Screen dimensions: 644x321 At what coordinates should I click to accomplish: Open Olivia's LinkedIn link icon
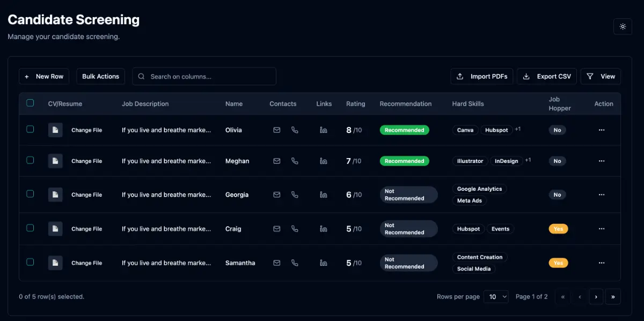(x=324, y=130)
